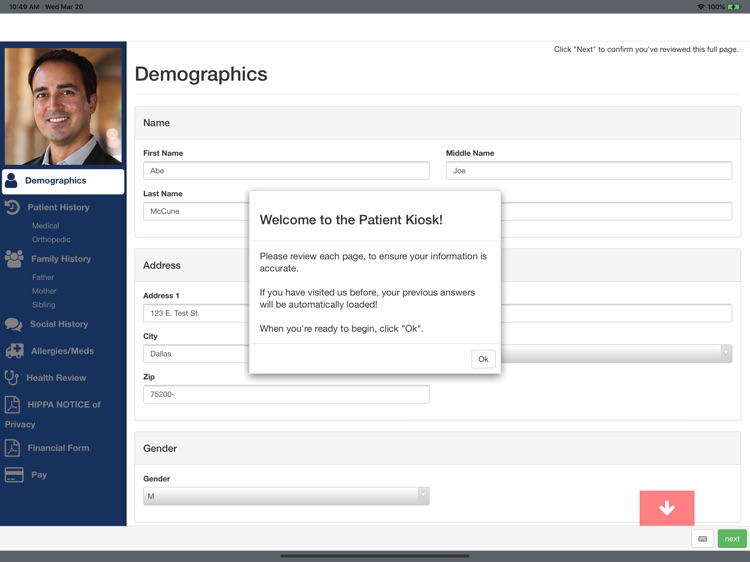This screenshot has height=562, width=750.
Task: Click the Welcome to the Patient Kiosk title
Action: [351, 220]
